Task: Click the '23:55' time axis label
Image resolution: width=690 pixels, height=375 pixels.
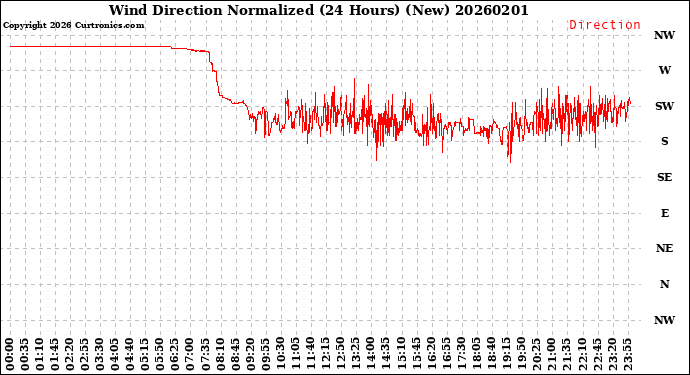Action: pos(628,355)
